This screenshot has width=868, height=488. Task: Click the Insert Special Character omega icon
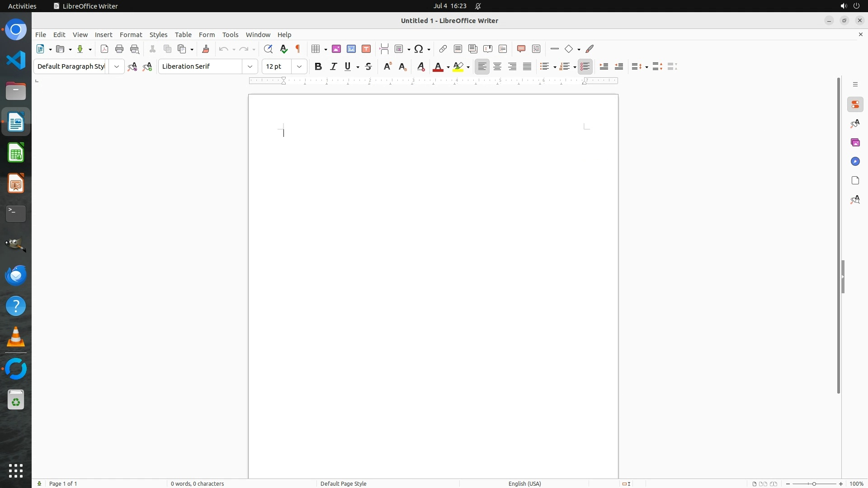tap(419, 49)
